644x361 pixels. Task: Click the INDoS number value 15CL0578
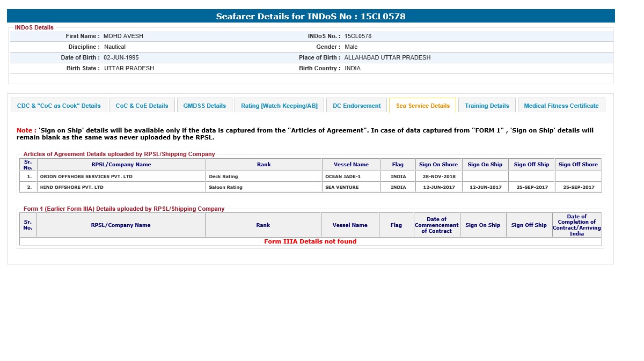click(358, 36)
